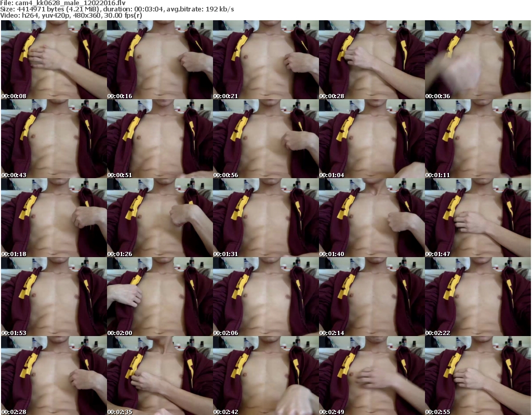
Task: Click the frame stamped 00:02:49
Action: tap(372, 376)
